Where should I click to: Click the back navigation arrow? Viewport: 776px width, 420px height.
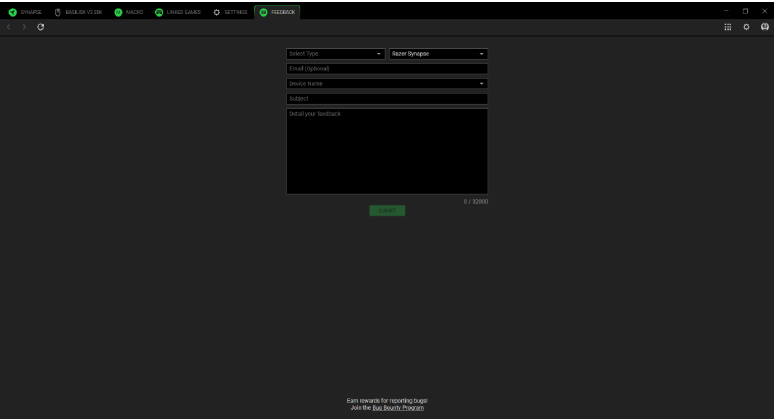8,27
